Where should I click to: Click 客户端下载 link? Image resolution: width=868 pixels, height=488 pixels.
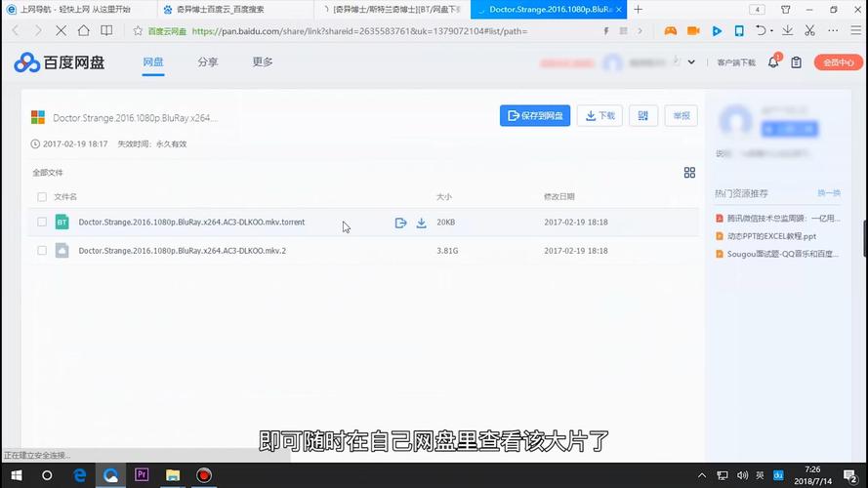(x=736, y=62)
